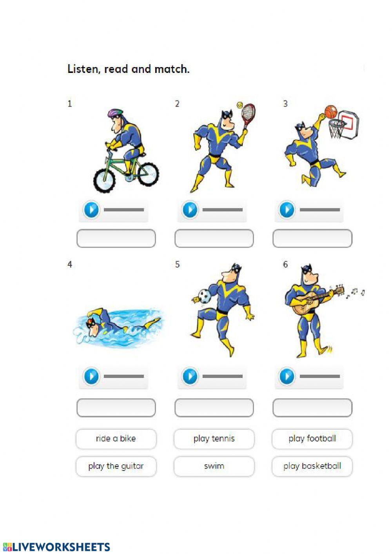The image size is (392, 554).
Task: Pick the 'swim' word tile
Action: 214,466
